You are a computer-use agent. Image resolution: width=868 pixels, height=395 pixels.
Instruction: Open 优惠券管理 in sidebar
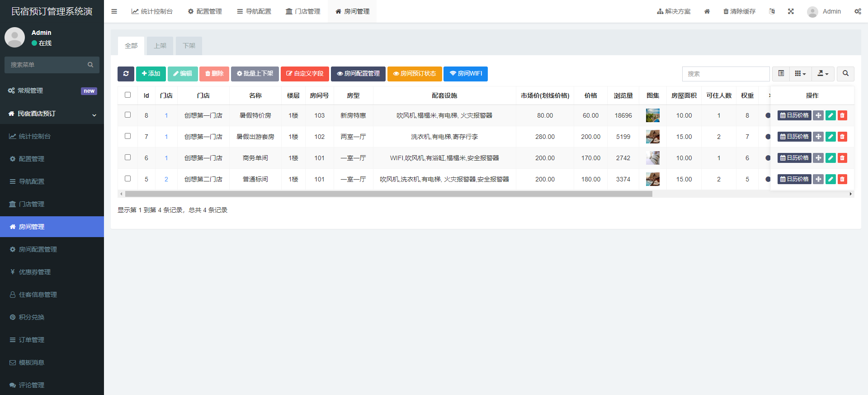click(35, 272)
